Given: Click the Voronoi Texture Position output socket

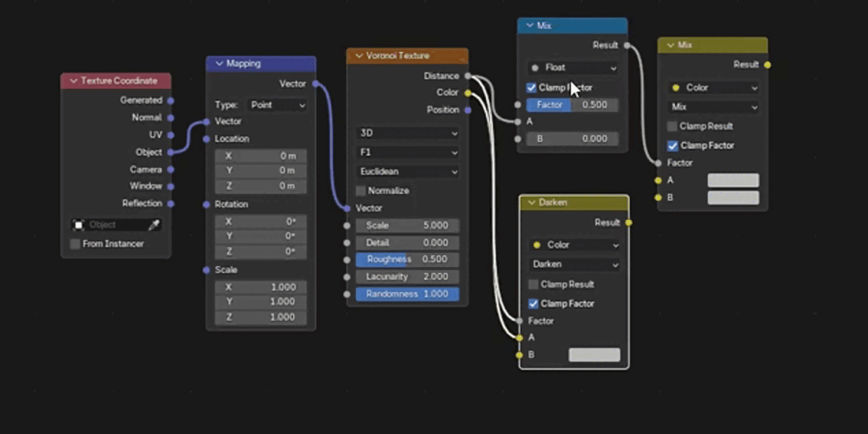Looking at the screenshot, I should click(468, 110).
